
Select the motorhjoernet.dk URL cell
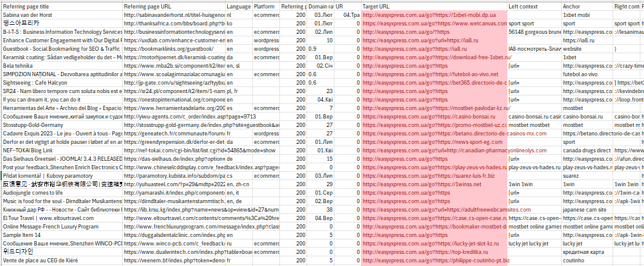tap(174, 57)
